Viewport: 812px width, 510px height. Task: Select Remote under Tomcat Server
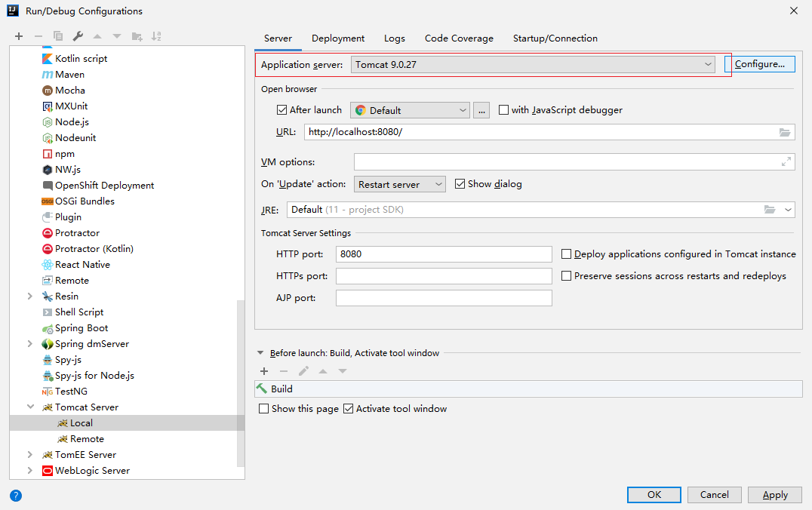pos(81,439)
